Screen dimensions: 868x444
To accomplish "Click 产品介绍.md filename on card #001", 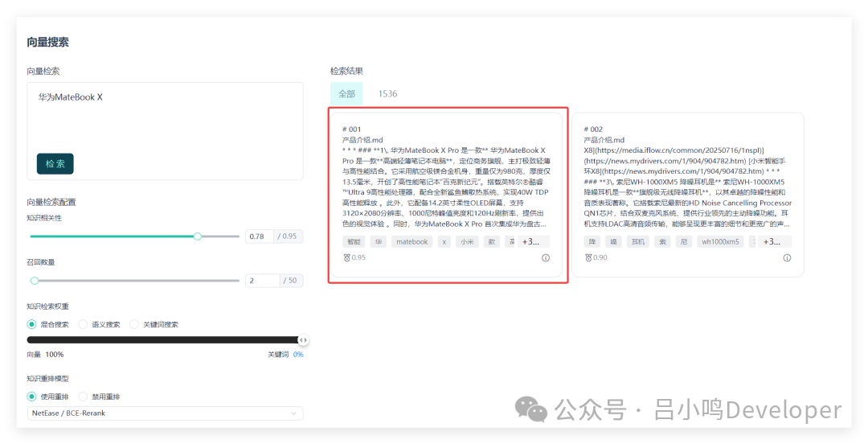I will (x=362, y=140).
